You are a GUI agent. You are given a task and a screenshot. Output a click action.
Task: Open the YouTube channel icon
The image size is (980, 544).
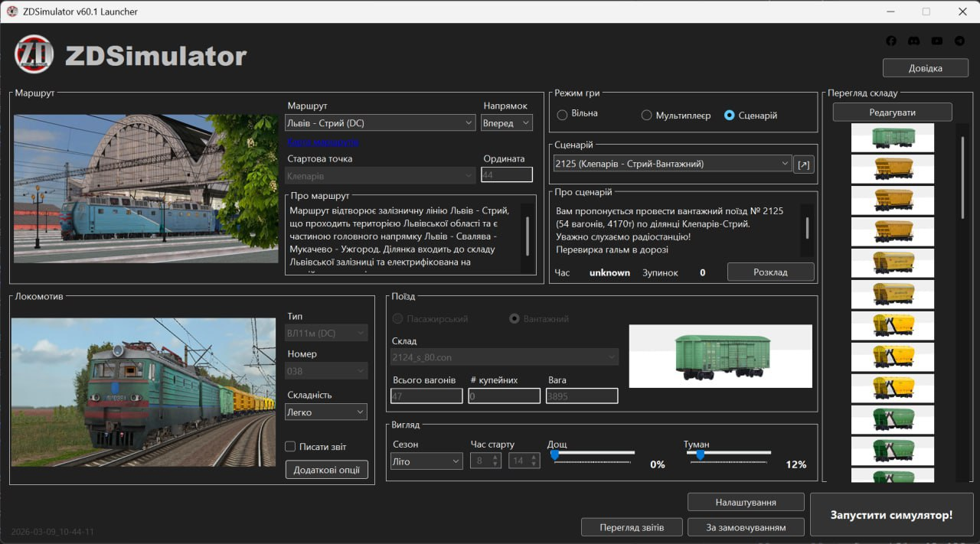pyautogui.click(x=936, y=41)
